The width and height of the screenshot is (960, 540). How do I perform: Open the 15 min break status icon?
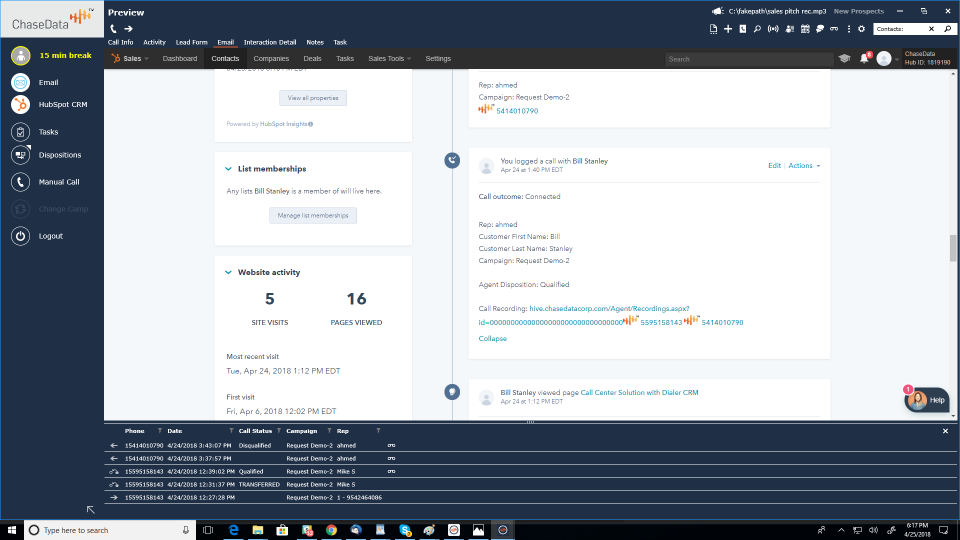(20, 56)
